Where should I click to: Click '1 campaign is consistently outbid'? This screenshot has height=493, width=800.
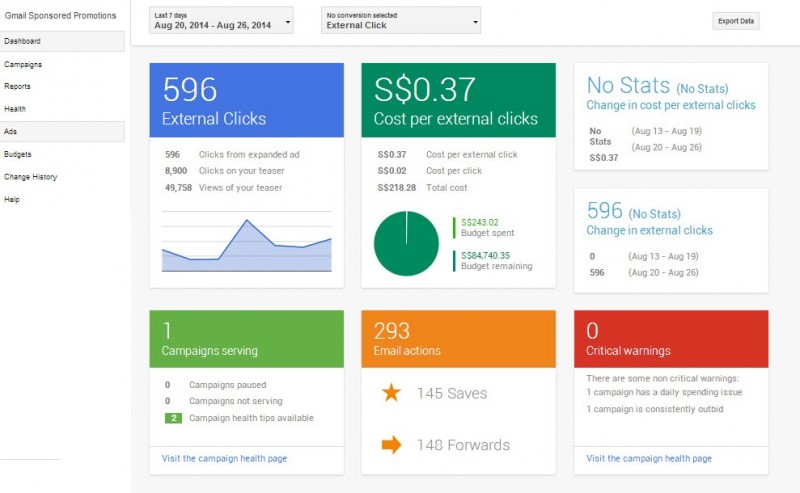[x=655, y=409]
